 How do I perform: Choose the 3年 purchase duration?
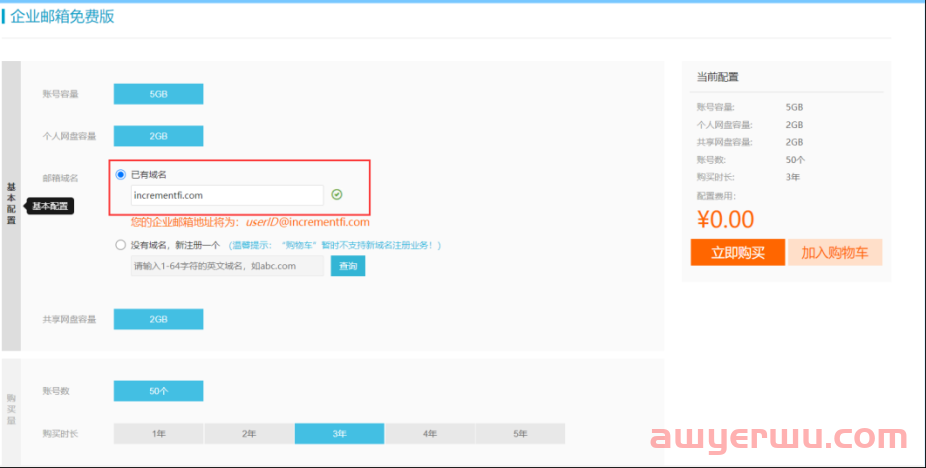339,434
